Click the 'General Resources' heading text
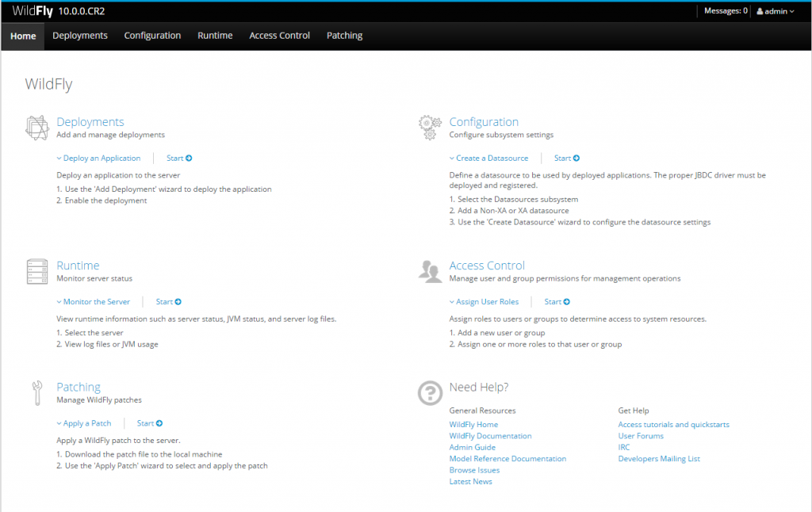812x512 pixels. click(482, 411)
